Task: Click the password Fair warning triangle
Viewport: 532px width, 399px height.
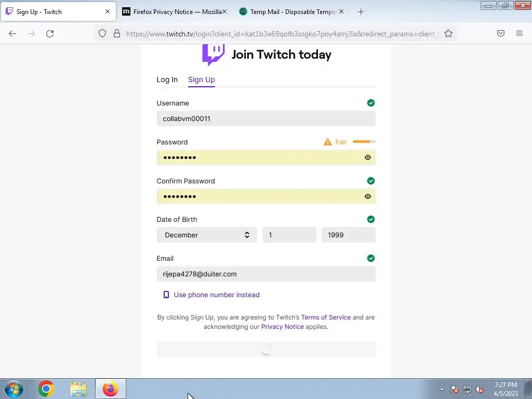Action: pos(328,142)
